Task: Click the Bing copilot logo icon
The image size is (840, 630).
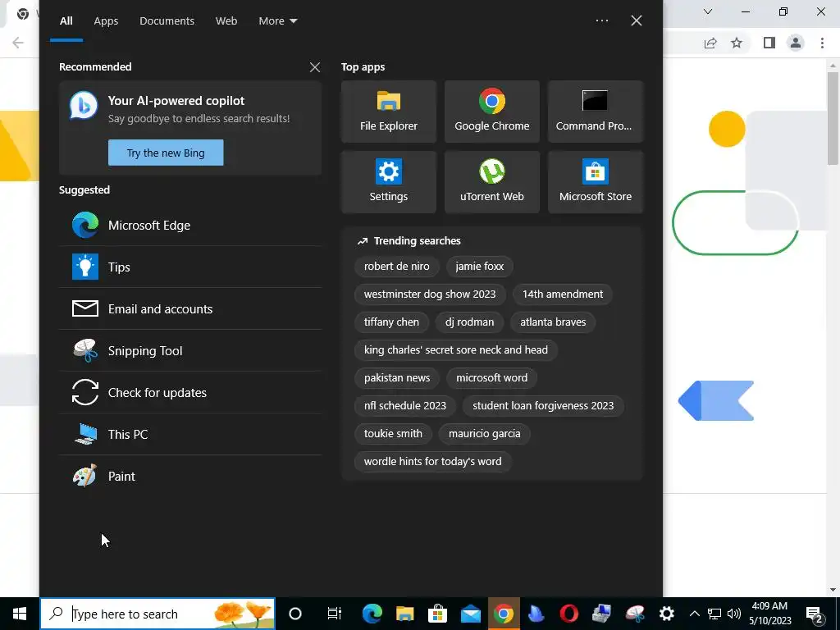Action: [84, 105]
